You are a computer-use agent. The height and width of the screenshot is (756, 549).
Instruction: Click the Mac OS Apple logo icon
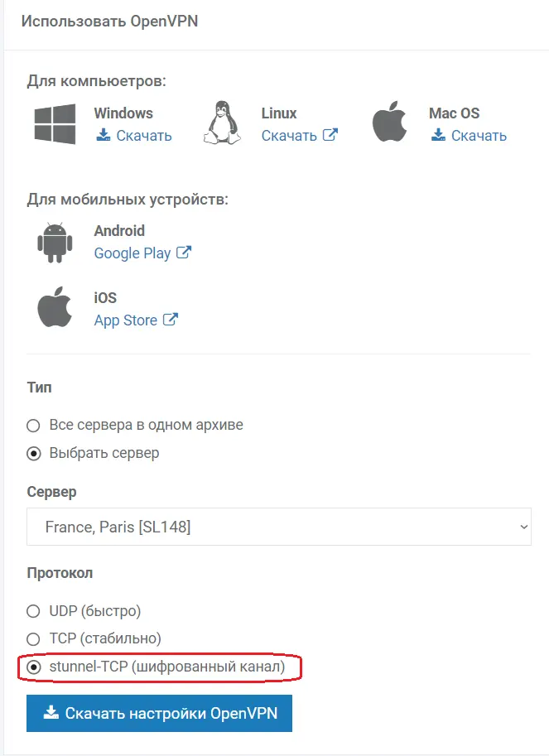[389, 122]
